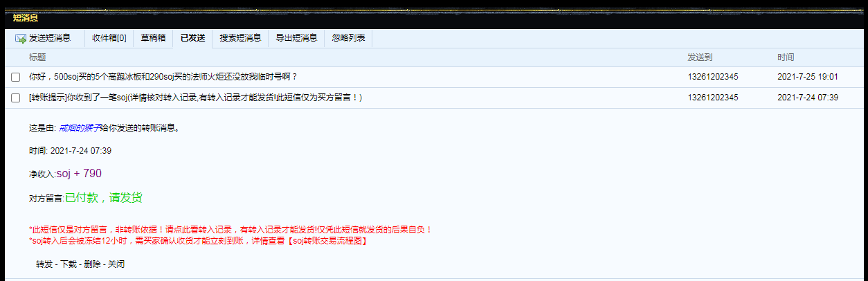
Task: Click recipient 13261202345 in the [转账提示] row
Action: tap(712, 98)
